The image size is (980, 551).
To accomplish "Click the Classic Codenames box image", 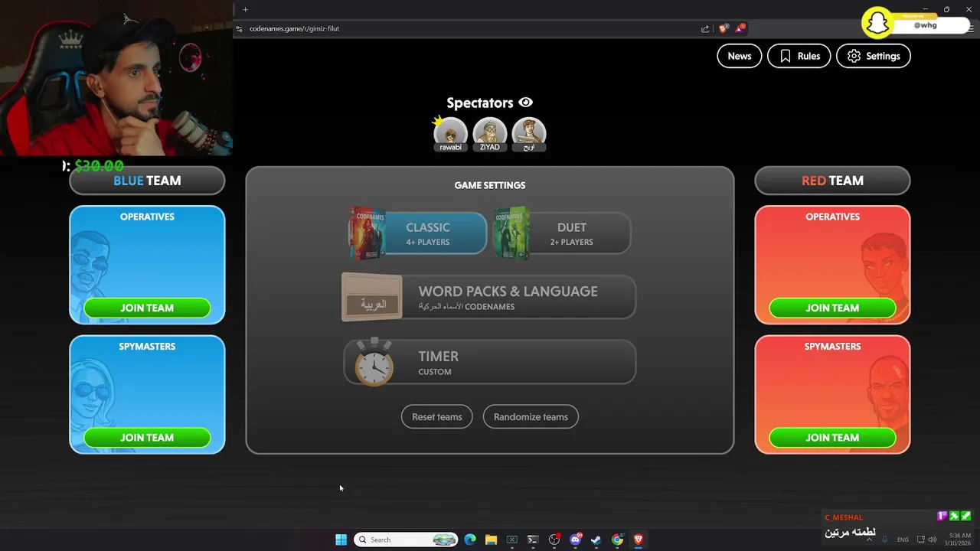I will (x=367, y=233).
